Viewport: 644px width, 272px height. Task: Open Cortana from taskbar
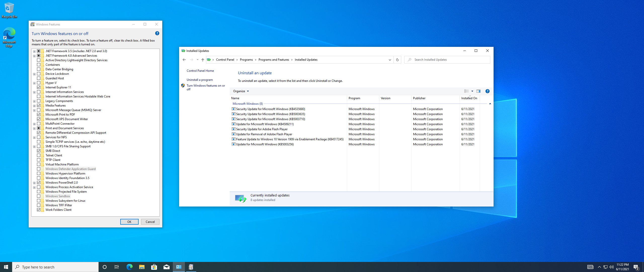[x=105, y=267]
